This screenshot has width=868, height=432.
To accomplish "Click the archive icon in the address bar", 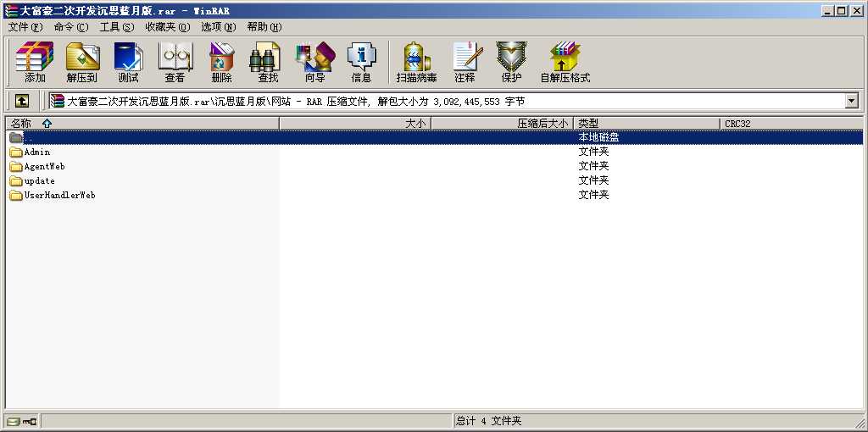I will coord(57,102).
